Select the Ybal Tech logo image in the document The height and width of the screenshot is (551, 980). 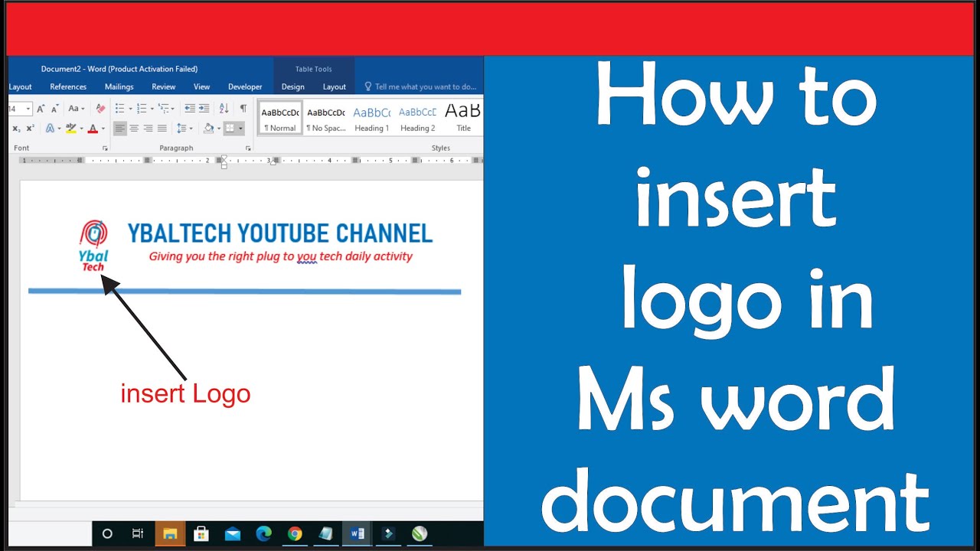93,245
